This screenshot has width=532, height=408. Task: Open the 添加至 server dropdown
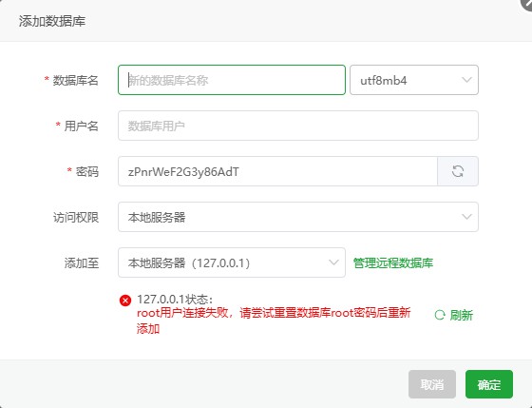232,262
